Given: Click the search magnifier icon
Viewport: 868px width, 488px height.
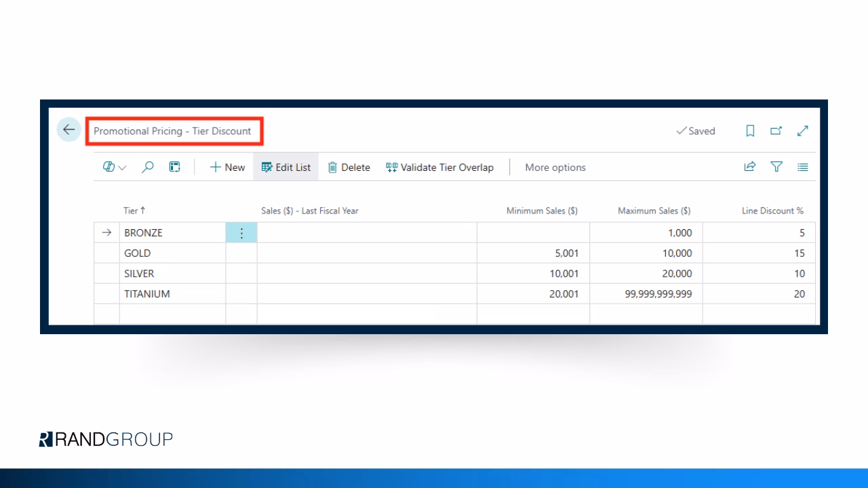Looking at the screenshot, I should click(x=147, y=167).
